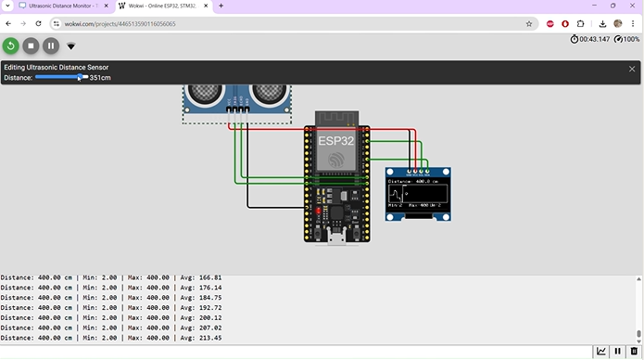The image size is (644, 360).
Task: Close the Ultrasonic Distance Sensor editing panel
Action: tap(632, 69)
